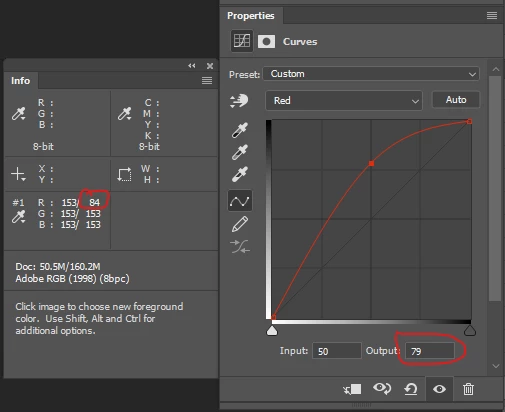The width and height of the screenshot is (505, 412).
Task: Activate the on-image targeted adjustment tool
Action: (239, 101)
